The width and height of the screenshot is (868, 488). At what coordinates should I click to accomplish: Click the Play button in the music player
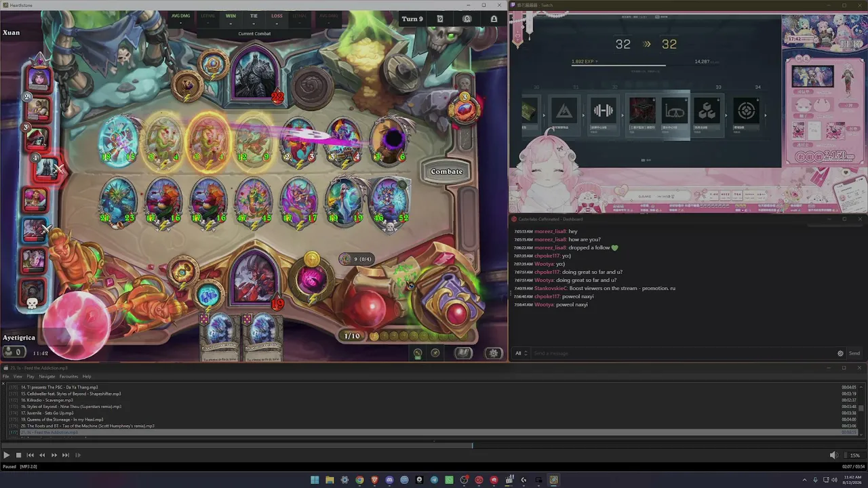pyautogui.click(x=7, y=455)
